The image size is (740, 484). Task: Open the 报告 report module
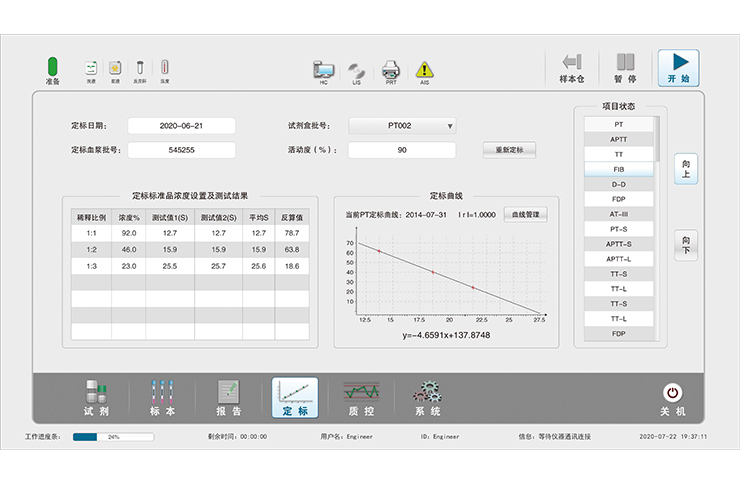click(229, 398)
